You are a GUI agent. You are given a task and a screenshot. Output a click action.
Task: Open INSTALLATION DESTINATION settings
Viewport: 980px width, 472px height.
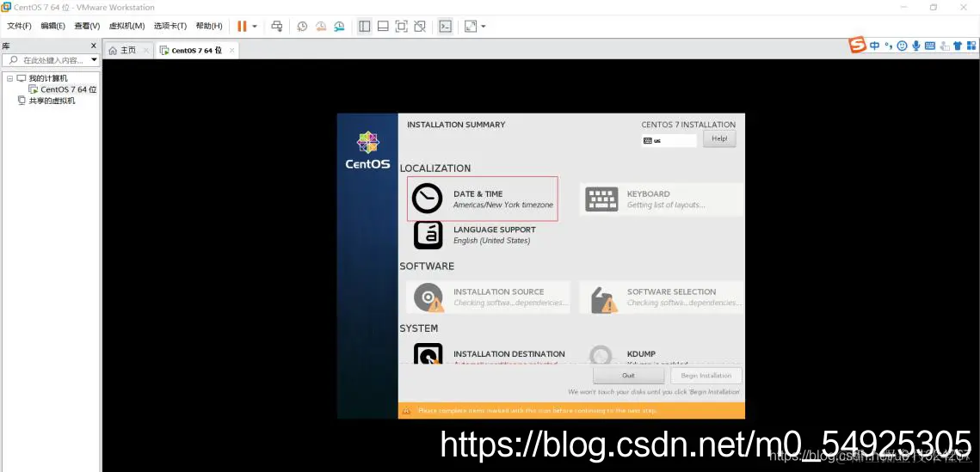pyautogui.click(x=490, y=354)
